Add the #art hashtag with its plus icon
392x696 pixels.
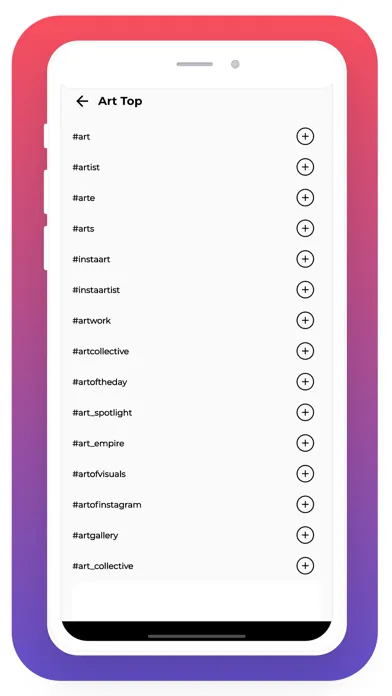tap(305, 136)
